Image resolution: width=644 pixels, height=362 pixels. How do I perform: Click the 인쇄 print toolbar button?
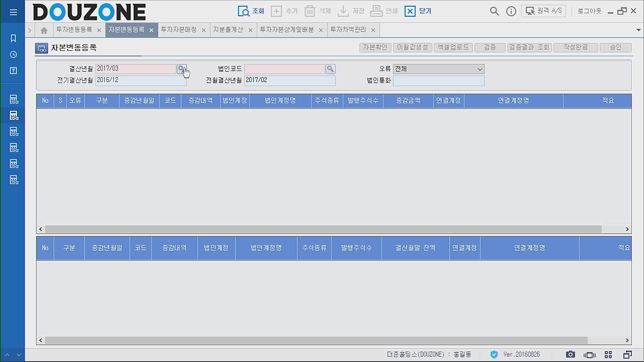click(x=384, y=11)
